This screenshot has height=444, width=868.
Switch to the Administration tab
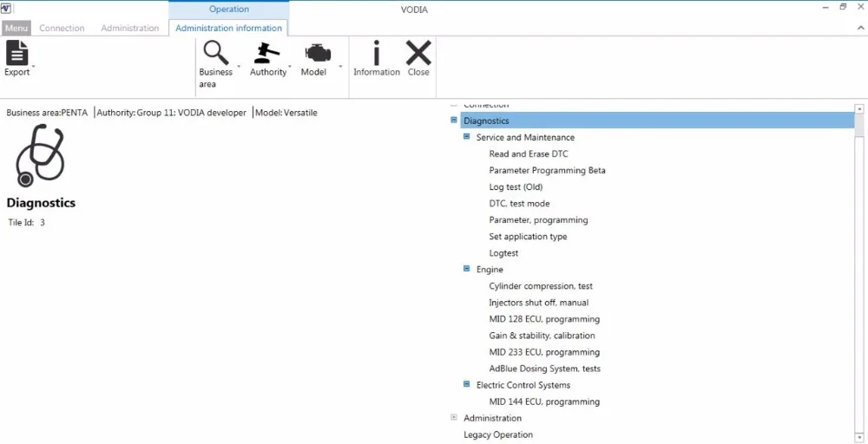130,29
